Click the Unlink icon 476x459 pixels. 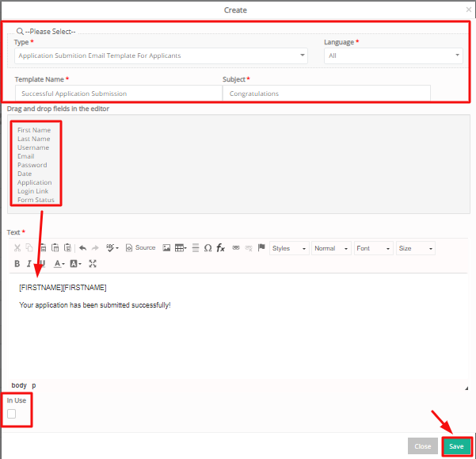[x=249, y=248]
